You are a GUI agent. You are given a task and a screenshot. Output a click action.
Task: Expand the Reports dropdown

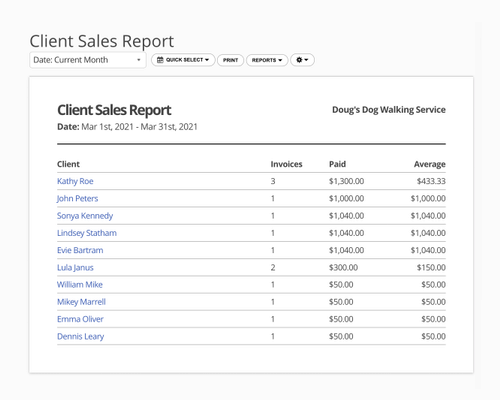(x=267, y=60)
